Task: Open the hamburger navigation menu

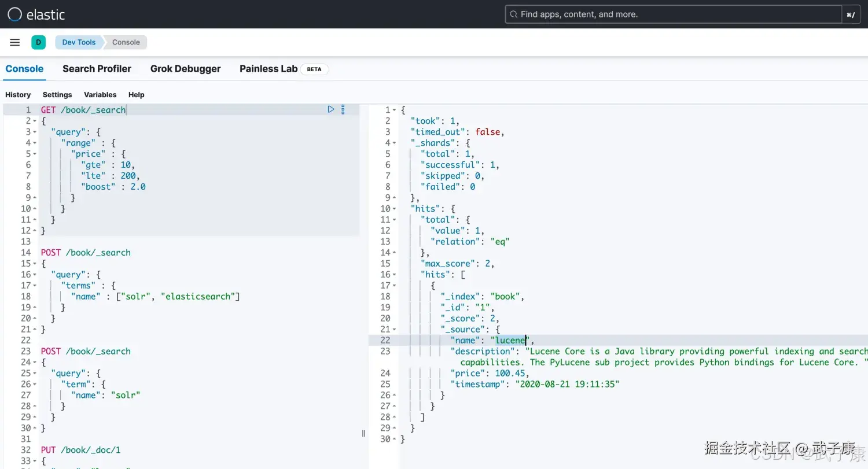Action: click(x=15, y=42)
